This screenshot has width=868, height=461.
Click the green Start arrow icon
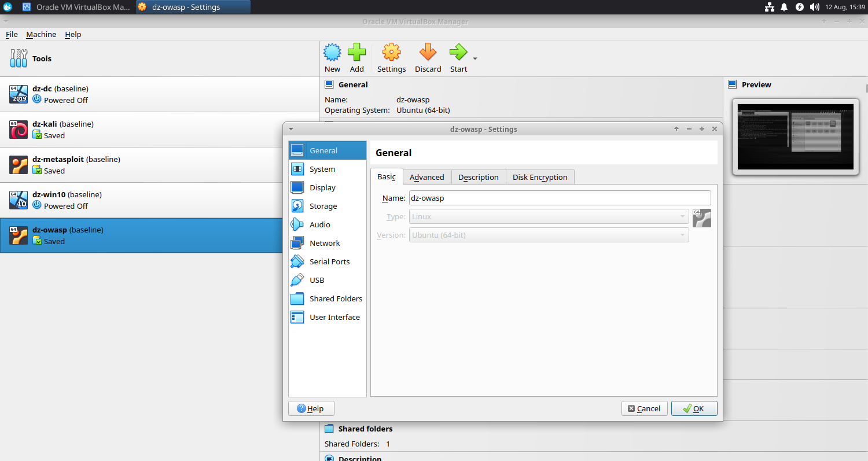(458, 53)
